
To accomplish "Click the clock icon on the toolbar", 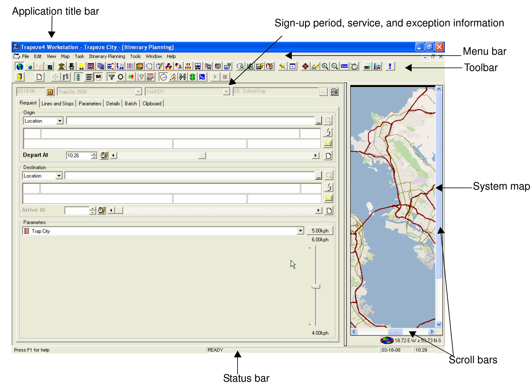I will pyautogui.click(x=164, y=77).
